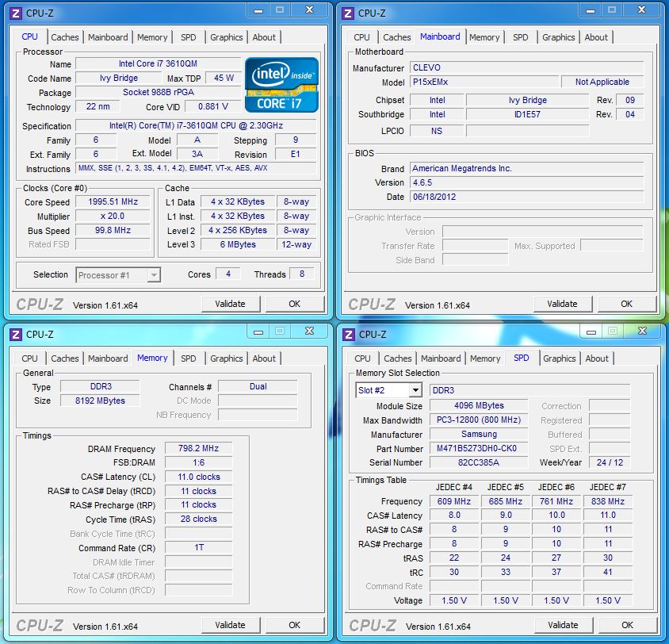Click the BIOS Version value 4.6.5
669x644 pixels.
(527, 182)
